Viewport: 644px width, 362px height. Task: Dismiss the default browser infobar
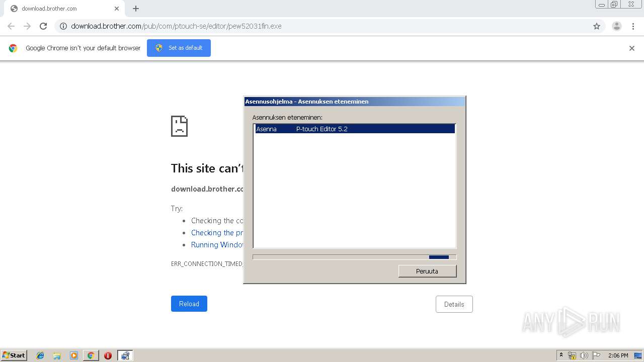(632, 48)
